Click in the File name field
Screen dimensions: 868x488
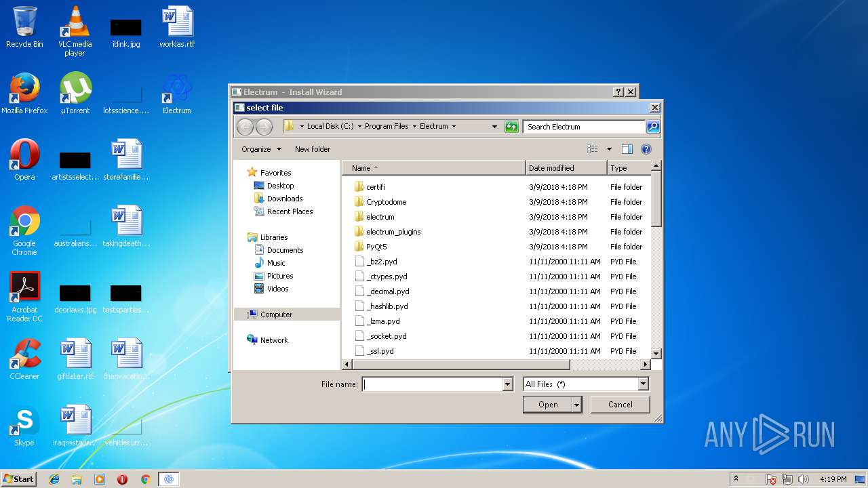coord(433,384)
